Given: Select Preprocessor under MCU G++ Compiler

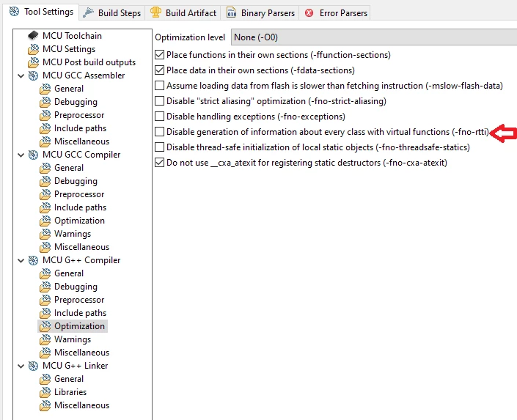Looking at the screenshot, I should [x=79, y=300].
